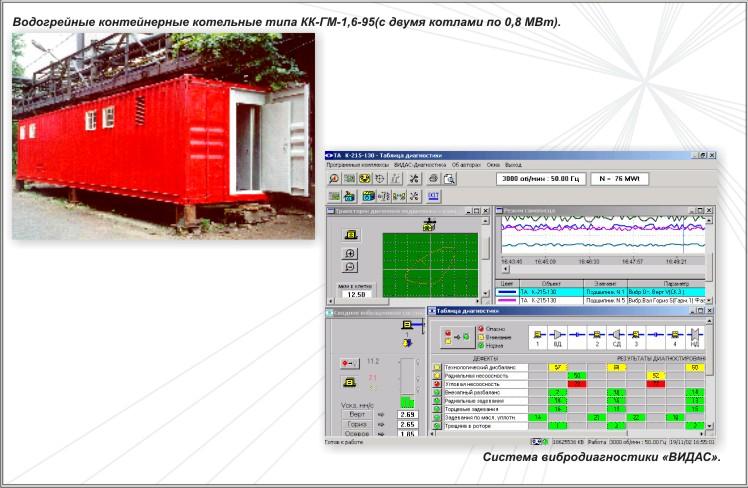
Task: Toggle the red 'Опасно' status indicator
Action: coord(480,329)
